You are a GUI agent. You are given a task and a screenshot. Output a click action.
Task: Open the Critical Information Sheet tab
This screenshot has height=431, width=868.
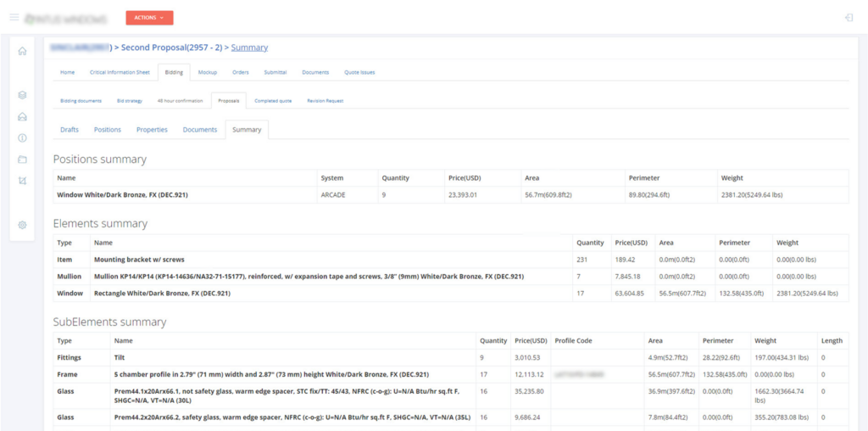point(120,72)
